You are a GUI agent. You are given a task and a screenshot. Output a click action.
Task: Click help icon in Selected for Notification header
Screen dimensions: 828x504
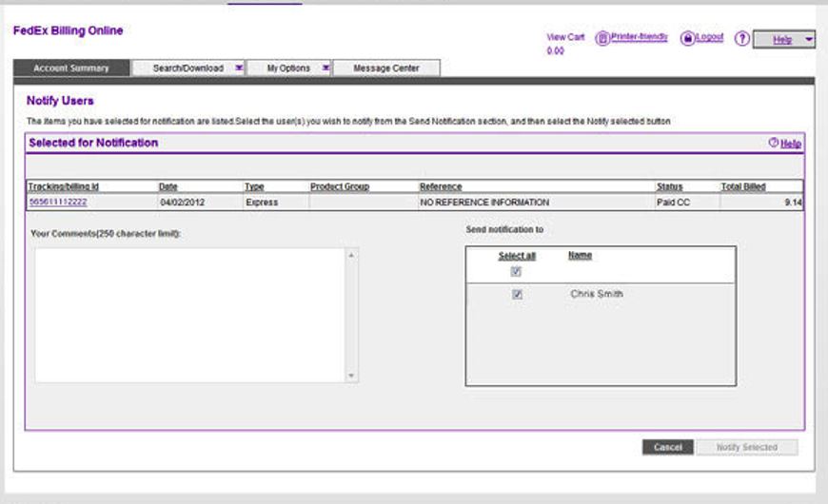pos(774,143)
